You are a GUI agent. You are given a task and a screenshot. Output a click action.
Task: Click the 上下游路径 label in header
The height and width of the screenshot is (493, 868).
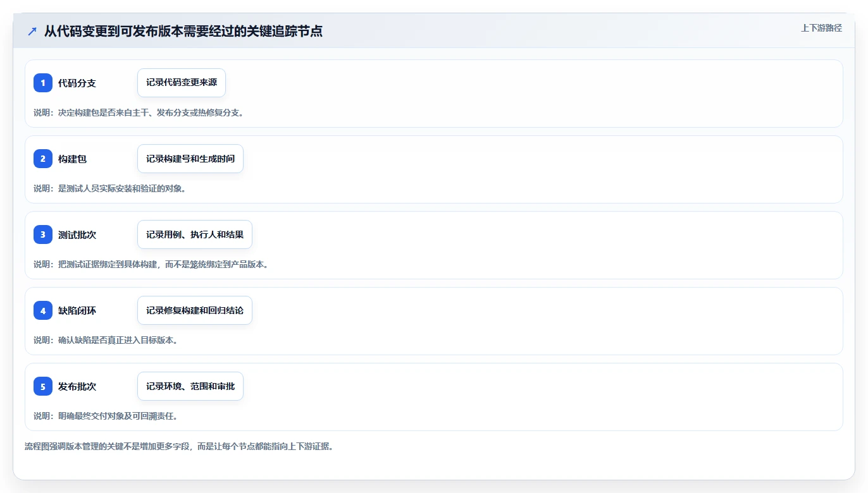pos(821,28)
